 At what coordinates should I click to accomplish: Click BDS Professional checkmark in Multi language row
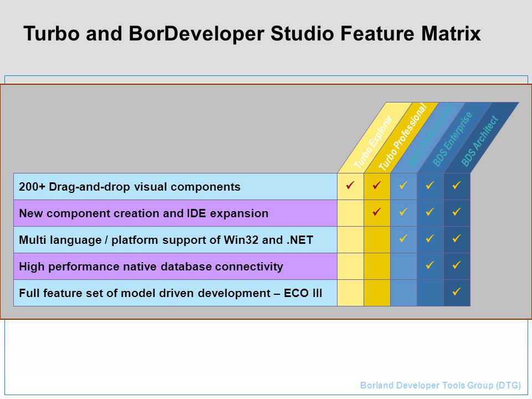click(403, 238)
